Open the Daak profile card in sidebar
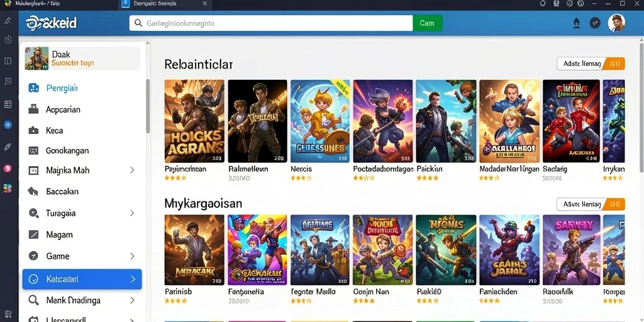 point(82,58)
